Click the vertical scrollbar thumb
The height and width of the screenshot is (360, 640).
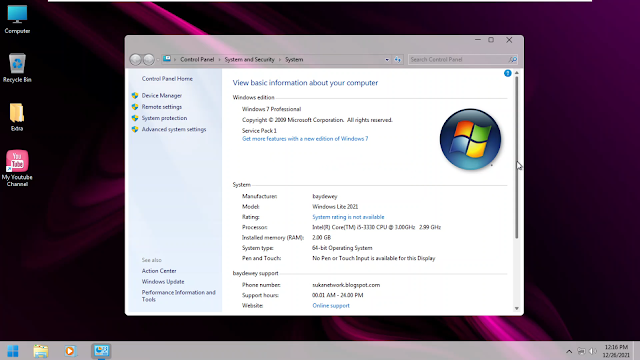(517, 158)
